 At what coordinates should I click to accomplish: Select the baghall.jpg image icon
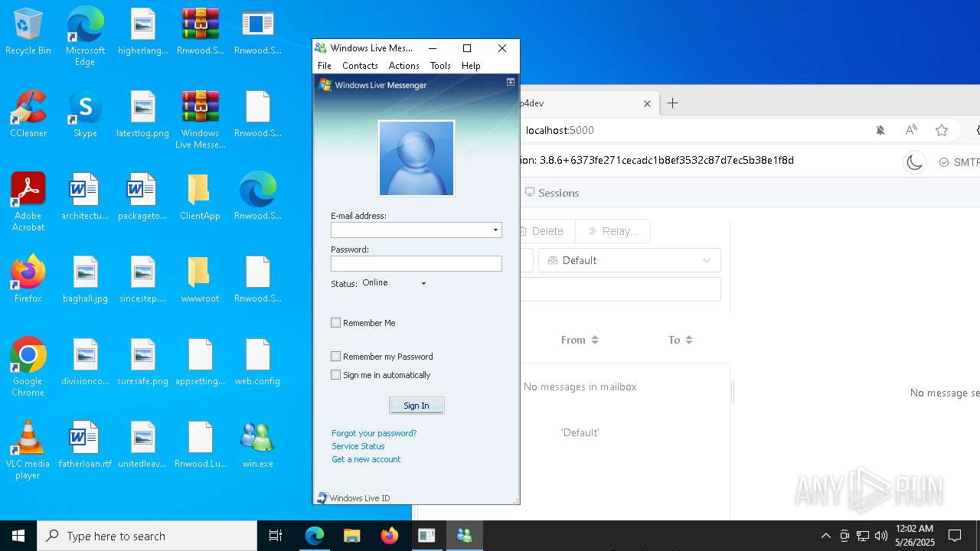click(x=85, y=280)
